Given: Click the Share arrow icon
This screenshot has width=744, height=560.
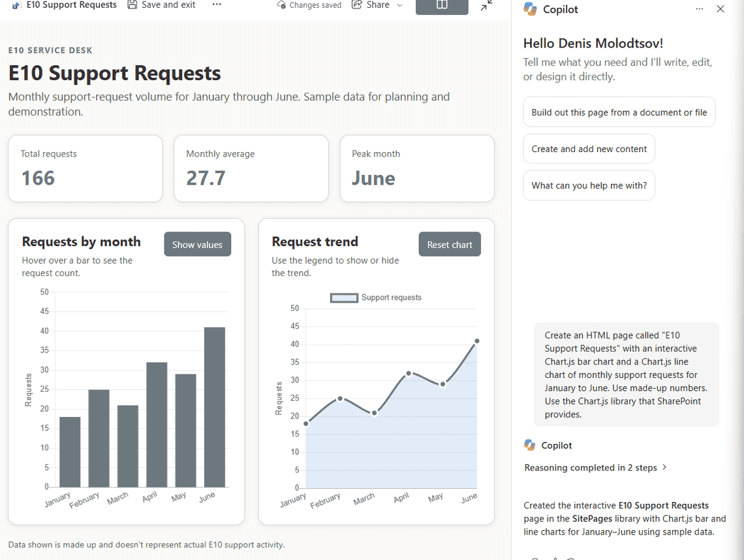Looking at the screenshot, I should (x=357, y=5).
